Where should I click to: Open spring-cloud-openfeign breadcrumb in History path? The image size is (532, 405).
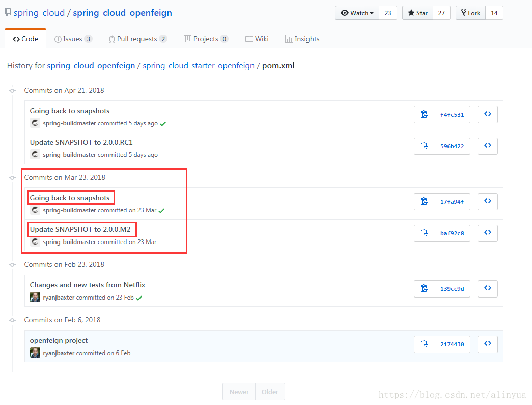[x=91, y=66]
